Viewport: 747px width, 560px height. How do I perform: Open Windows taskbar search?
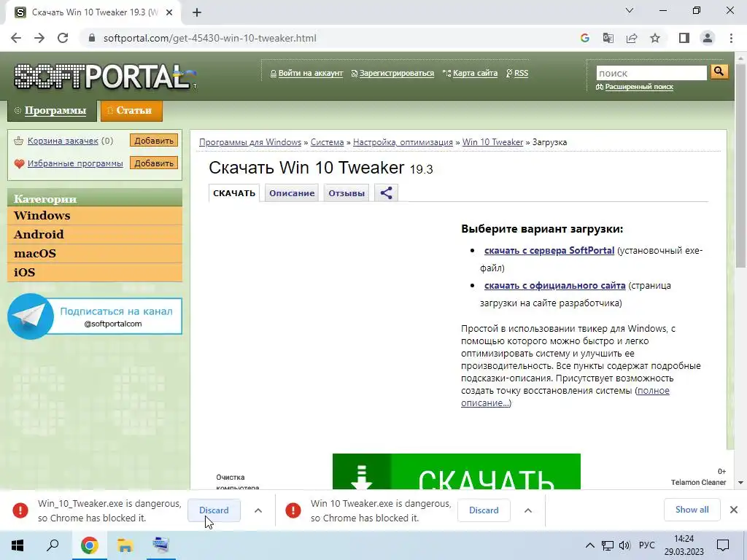[53, 545]
